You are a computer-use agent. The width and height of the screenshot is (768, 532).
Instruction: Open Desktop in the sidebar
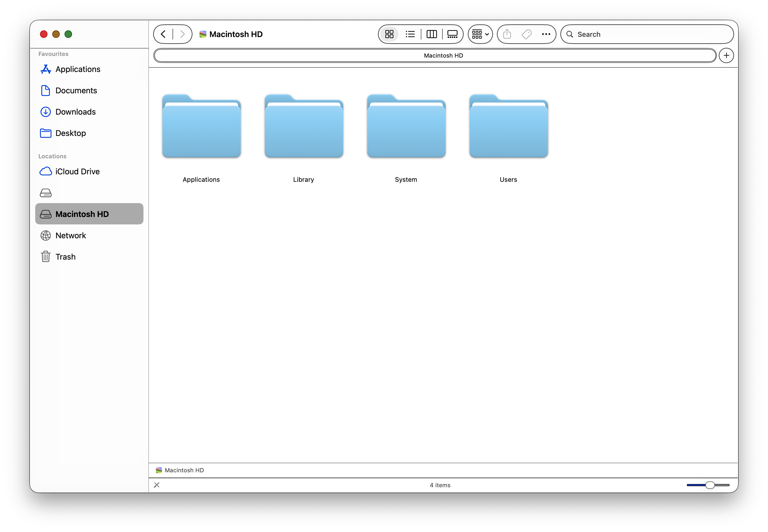[x=89, y=133]
